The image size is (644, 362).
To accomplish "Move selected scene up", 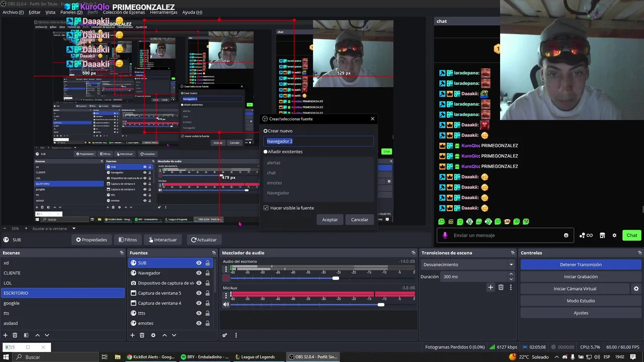I will point(37,335).
